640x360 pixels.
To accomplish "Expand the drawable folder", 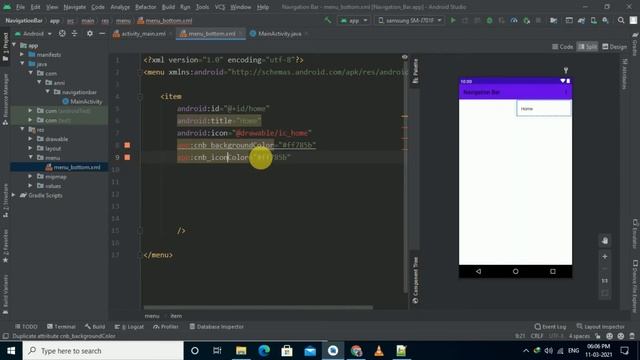I will coord(31,139).
